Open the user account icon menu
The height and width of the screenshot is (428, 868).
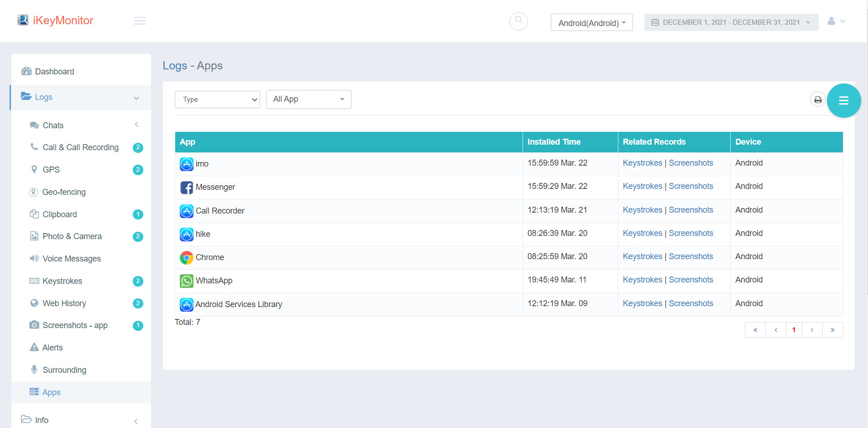click(836, 21)
